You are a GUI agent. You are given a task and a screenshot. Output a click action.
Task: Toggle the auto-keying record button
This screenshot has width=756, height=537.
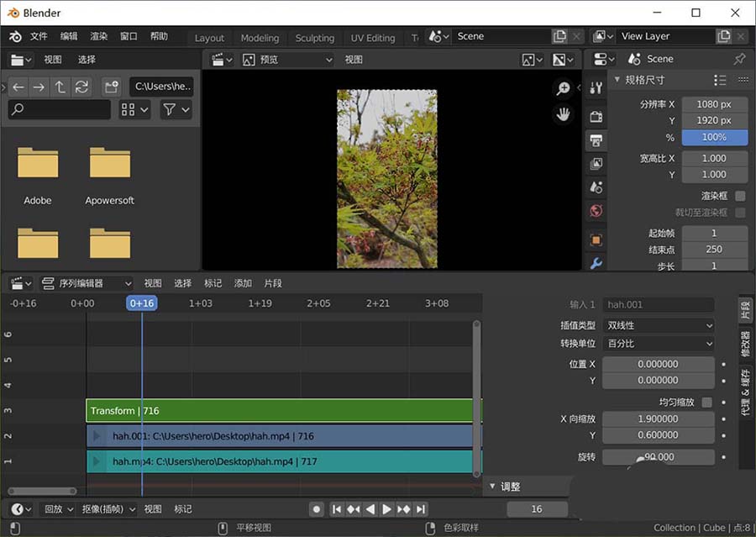[317, 509]
